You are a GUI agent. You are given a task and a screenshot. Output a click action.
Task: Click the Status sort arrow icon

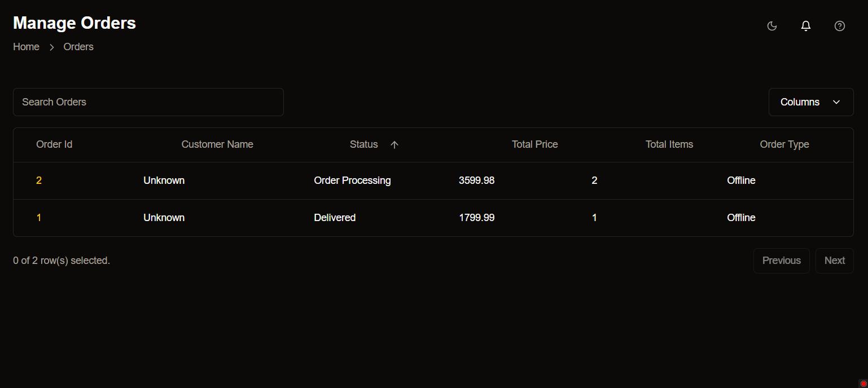394,144
